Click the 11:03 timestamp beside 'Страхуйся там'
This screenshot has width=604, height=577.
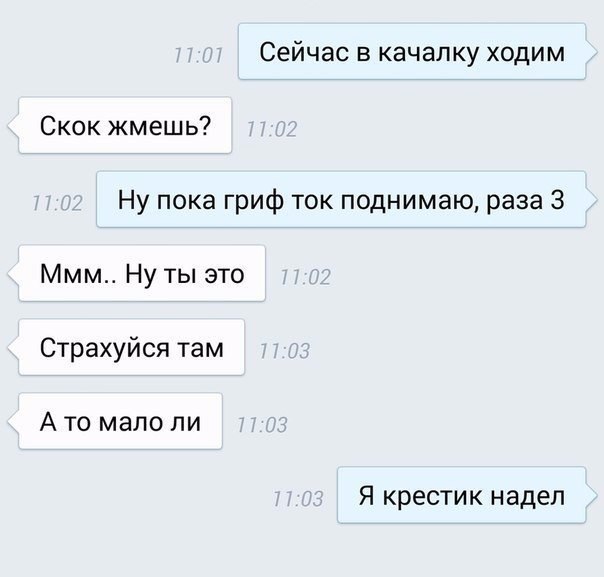[285, 351]
